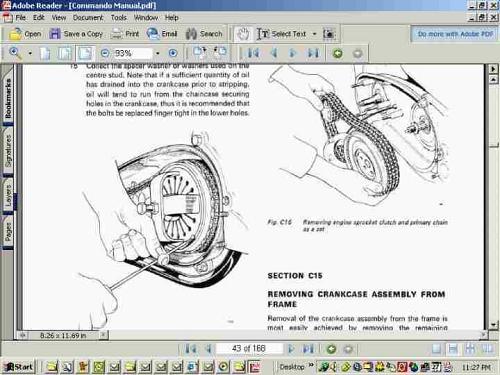Click Previous Page arrow in status bar
The width and height of the screenshot is (500, 375).
pos(209,349)
